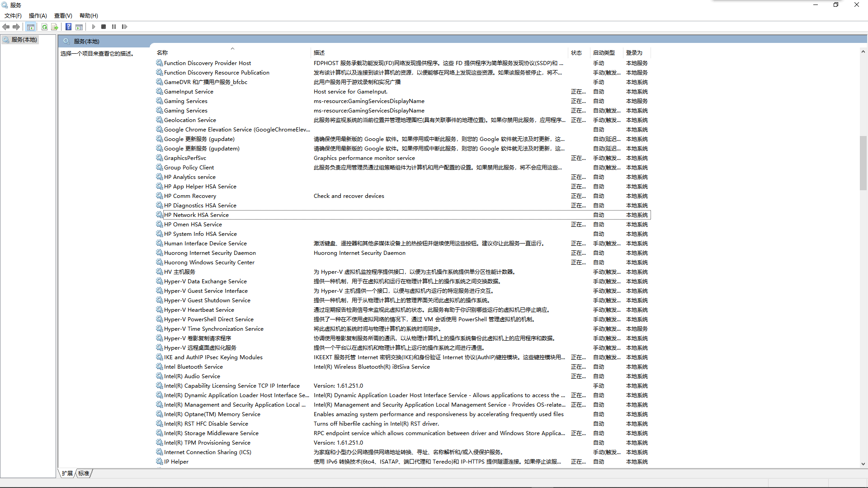Viewport: 868px width, 488px height.
Task: Select the HP Network HSA Service entry
Action: (196, 215)
